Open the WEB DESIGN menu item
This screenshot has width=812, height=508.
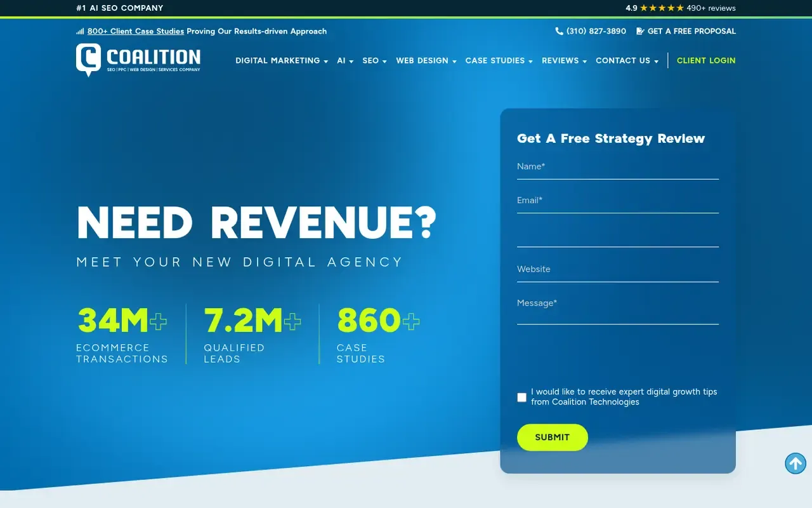pyautogui.click(x=422, y=61)
